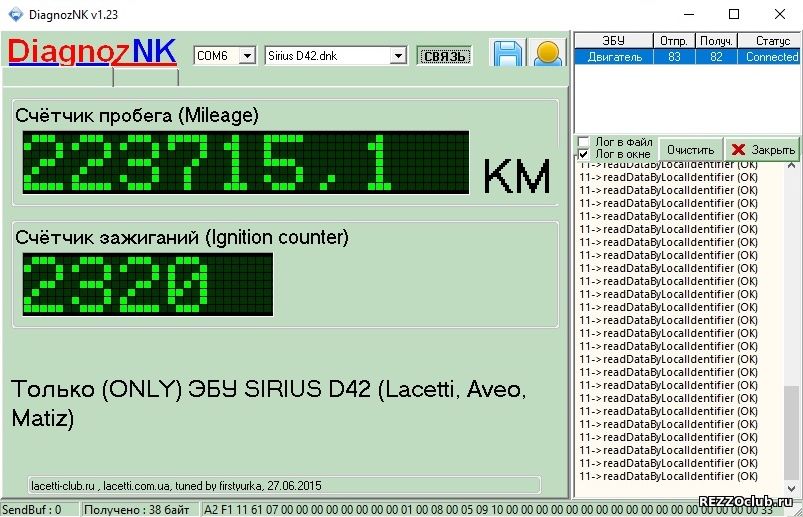Image resolution: width=803 pixels, height=517 pixels.
Task: Click the DiagnozNK logo
Action: point(93,52)
